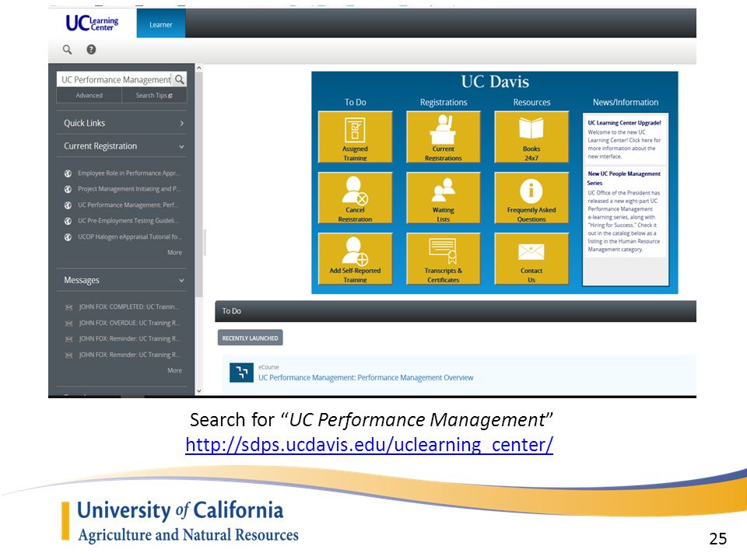Screen dimensions: 747x560
Task: Click the globe icon beside UC Pre-Employment Testing
Action: click(x=68, y=221)
